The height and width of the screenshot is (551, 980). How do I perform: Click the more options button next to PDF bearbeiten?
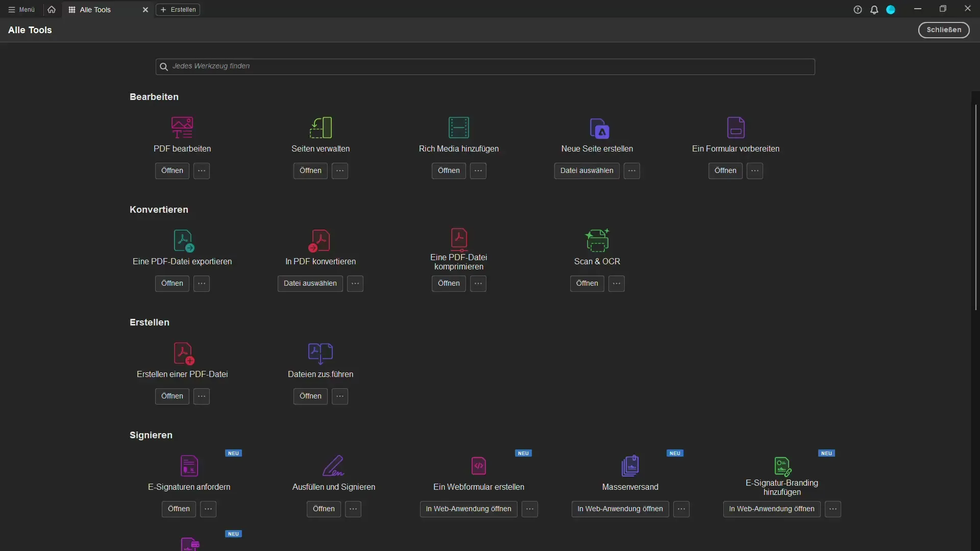pyautogui.click(x=202, y=170)
